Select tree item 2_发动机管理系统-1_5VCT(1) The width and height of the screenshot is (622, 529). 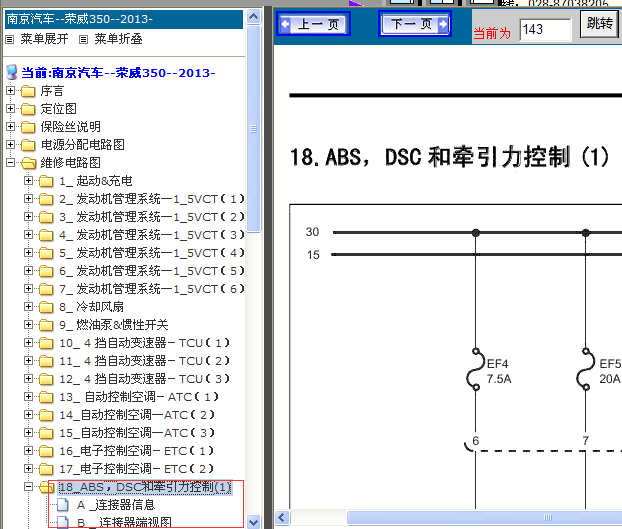[x=151, y=199]
